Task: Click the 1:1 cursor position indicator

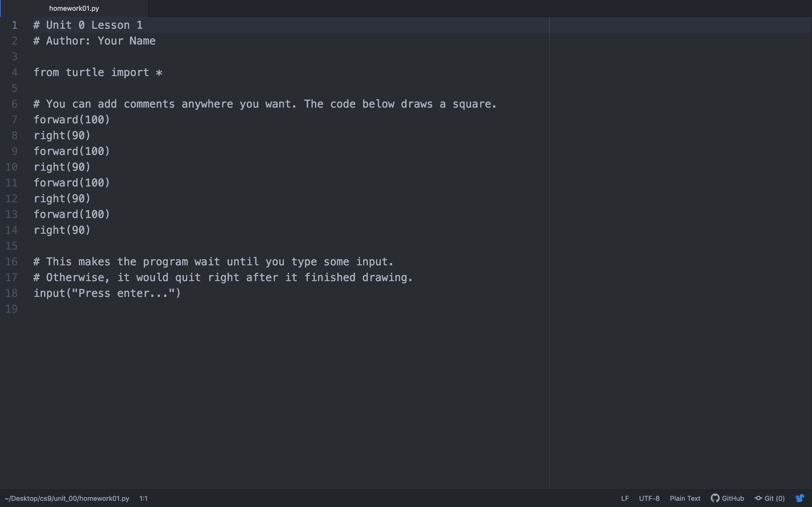Action: point(143,498)
